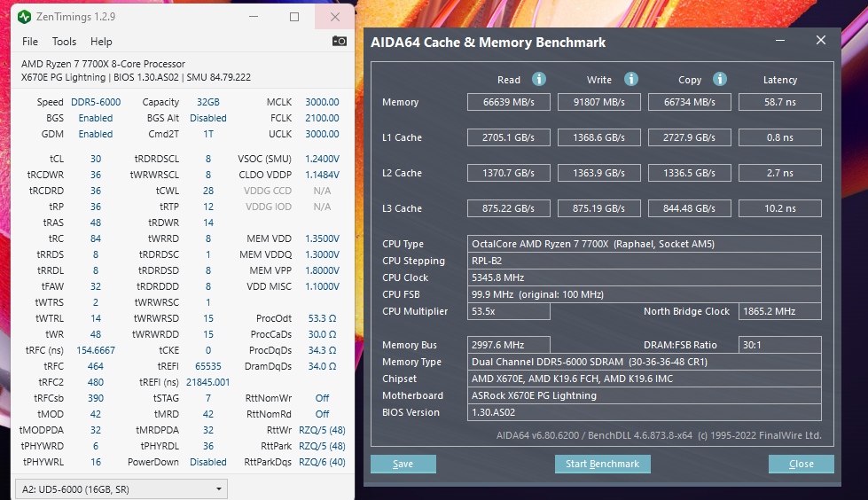Image resolution: width=868 pixels, height=500 pixels.
Task: Click the L1 Cache read value 2705.1 GB/s
Action: click(509, 137)
